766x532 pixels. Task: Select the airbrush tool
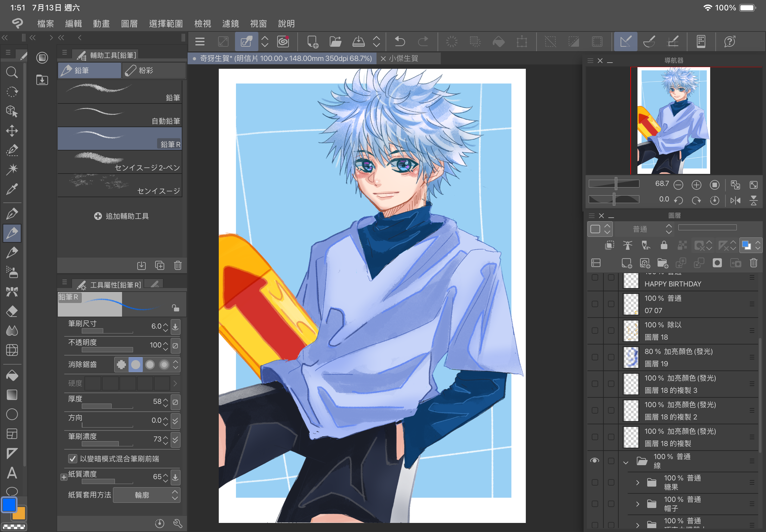click(x=12, y=272)
